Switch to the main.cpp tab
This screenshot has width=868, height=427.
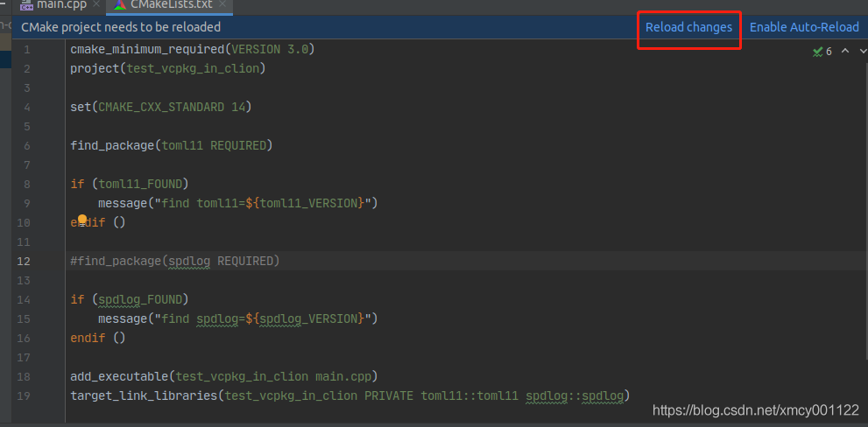point(60,5)
